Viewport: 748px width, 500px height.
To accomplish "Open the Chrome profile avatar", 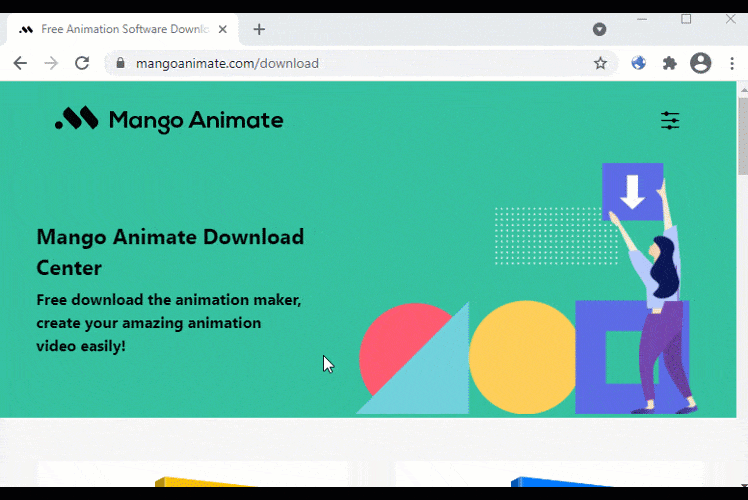I will tap(701, 63).
